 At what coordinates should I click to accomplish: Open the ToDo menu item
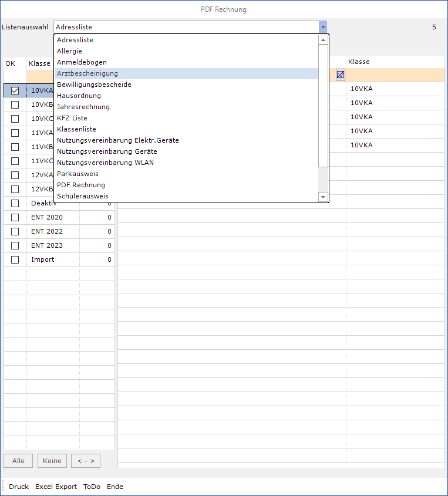tap(92, 487)
